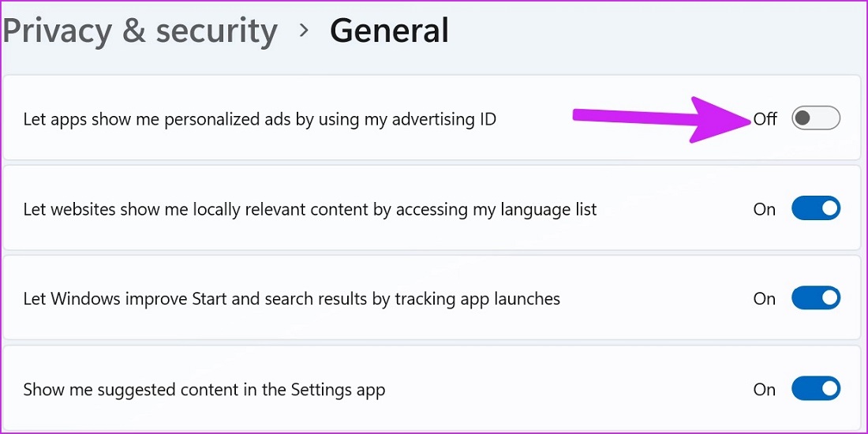The image size is (868, 434).
Task: Click the 'On' label beside language list setting
Action: [765, 209]
